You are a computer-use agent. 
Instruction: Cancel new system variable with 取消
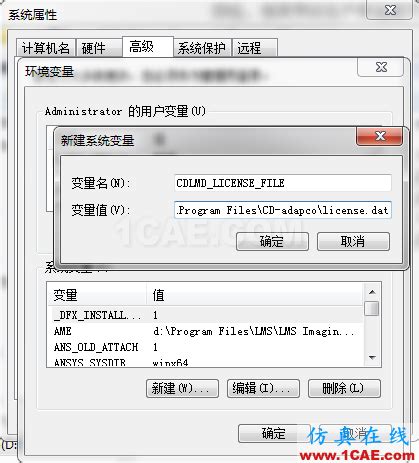click(x=353, y=241)
